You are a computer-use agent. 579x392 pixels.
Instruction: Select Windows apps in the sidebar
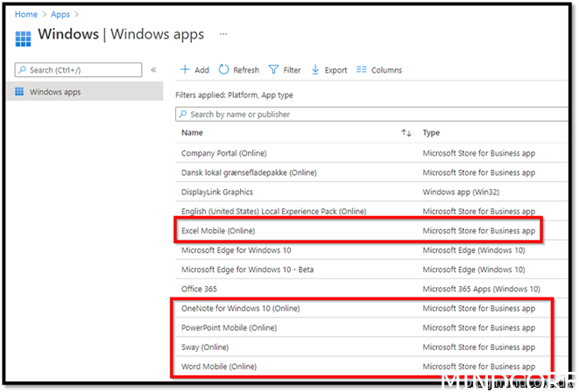tap(55, 92)
